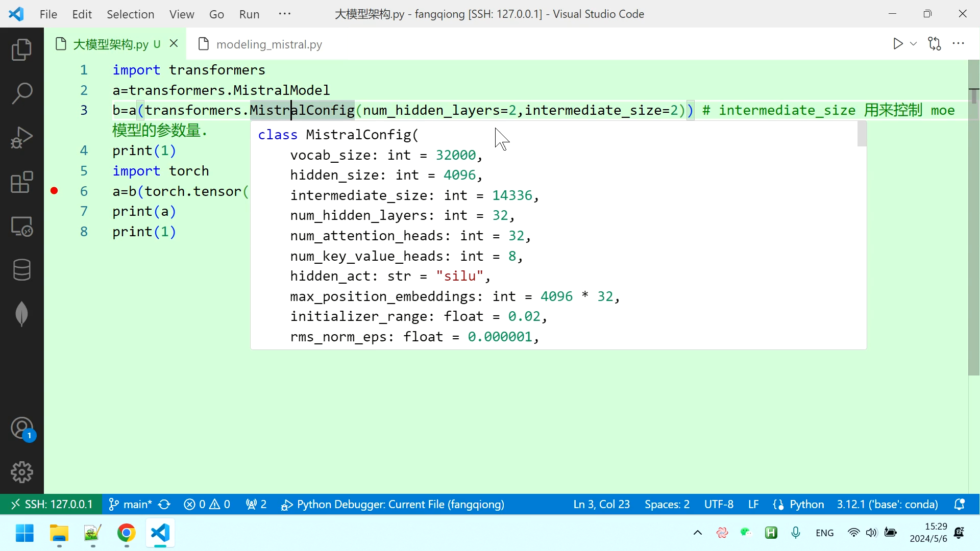Viewport: 980px width, 551px height.
Task: Open Remote Explorer view icon
Action: [x=21, y=226]
